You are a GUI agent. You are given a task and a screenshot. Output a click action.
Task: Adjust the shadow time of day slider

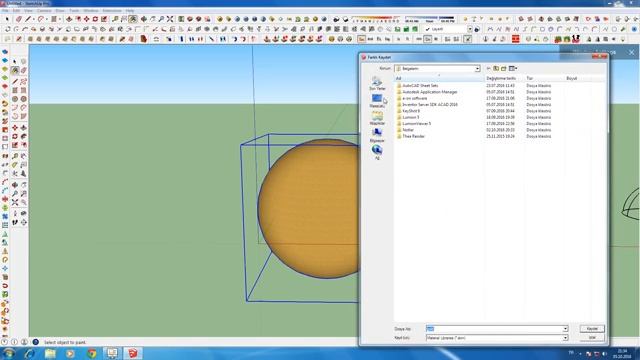click(429, 18)
